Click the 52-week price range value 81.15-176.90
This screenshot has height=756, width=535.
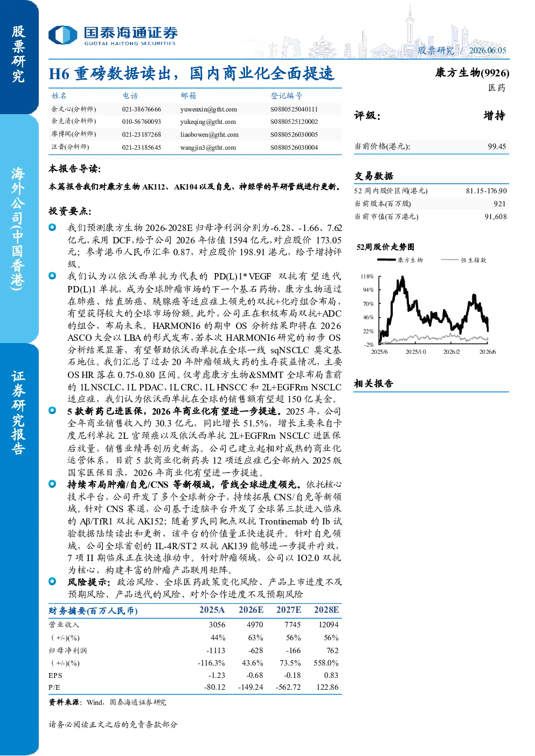click(486, 191)
